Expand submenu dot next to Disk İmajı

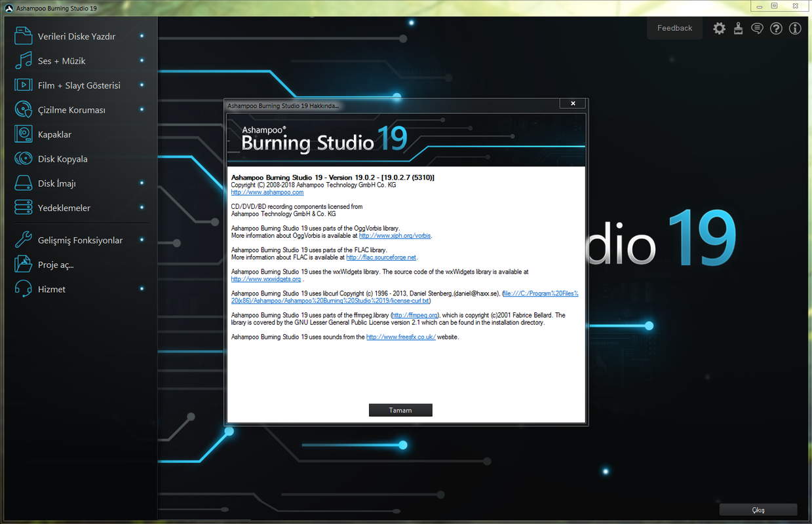(142, 183)
